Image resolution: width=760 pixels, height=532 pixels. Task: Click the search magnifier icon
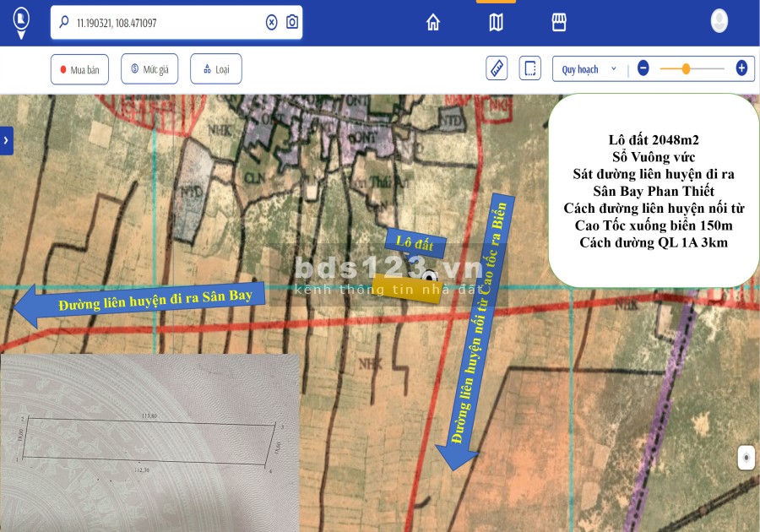pos(64,22)
